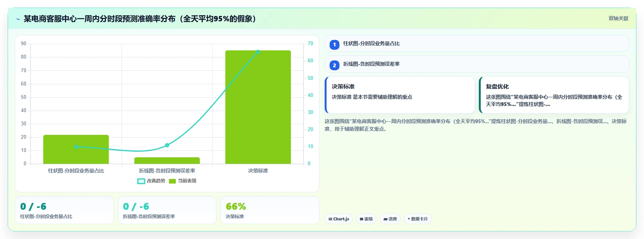Click x-axis label 折线图-各时段预测误差率

167,171
